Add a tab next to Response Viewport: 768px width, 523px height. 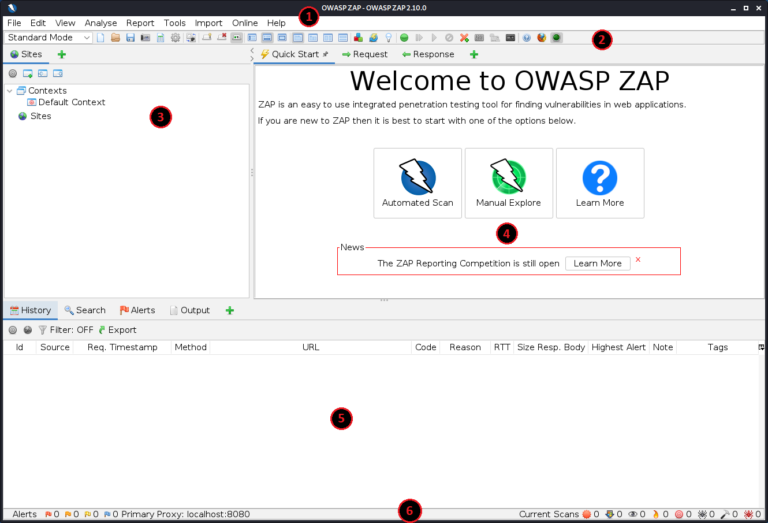pyautogui.click(x=474, y=54)
